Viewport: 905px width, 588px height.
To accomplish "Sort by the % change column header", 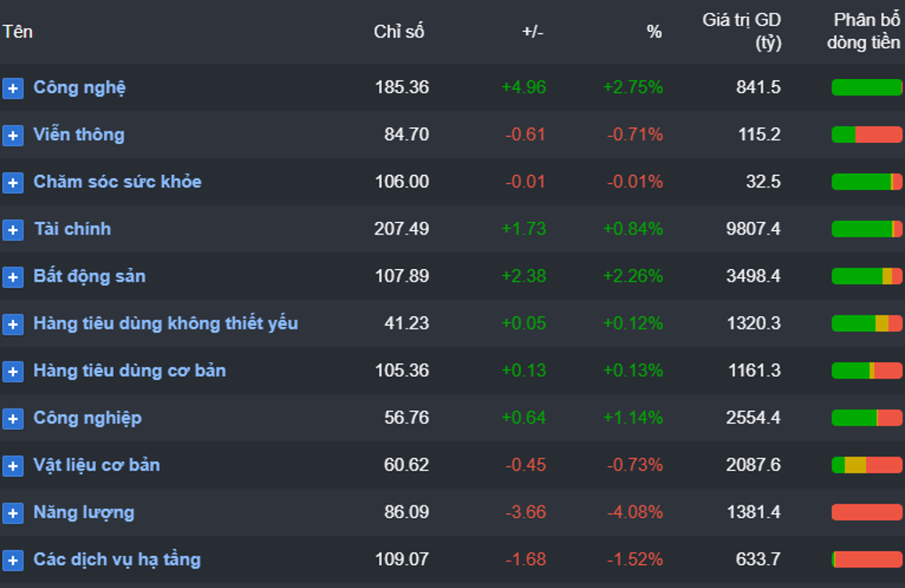I will pos(654,32).
